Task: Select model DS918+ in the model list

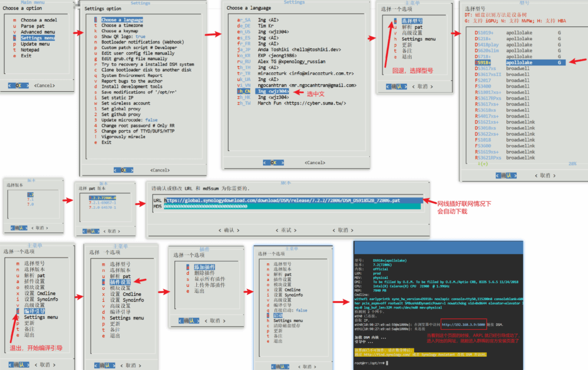Action: coord(519,63)
